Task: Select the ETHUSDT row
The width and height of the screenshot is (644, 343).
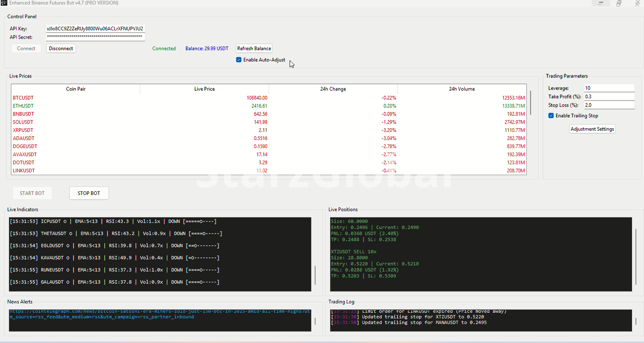Action: [269, 106]
